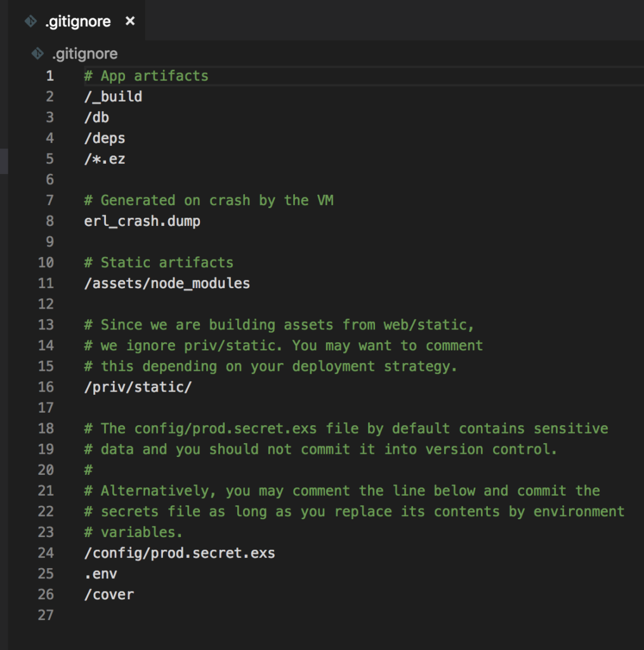
Task: Click line number 1 in the gutter
Action: point(49,76)
